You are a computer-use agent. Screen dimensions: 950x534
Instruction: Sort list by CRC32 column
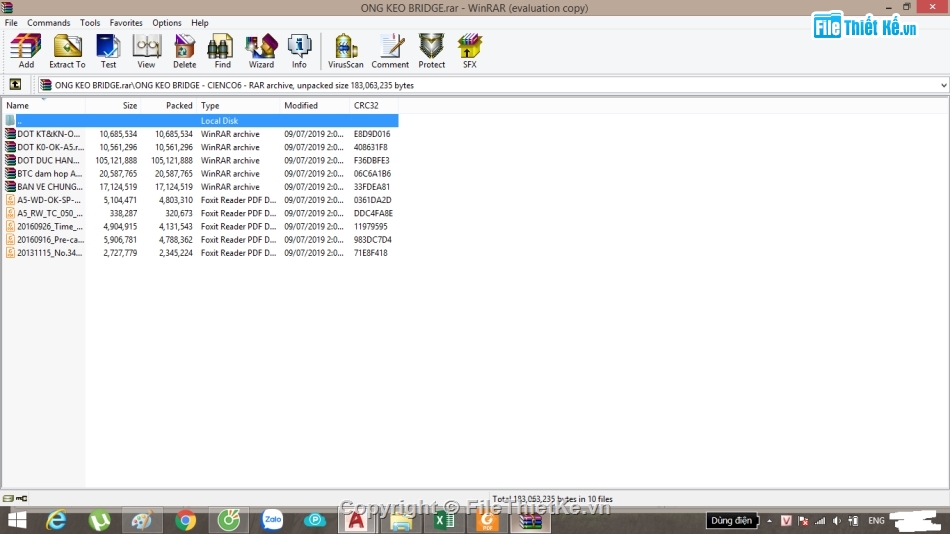click(374, 105)
